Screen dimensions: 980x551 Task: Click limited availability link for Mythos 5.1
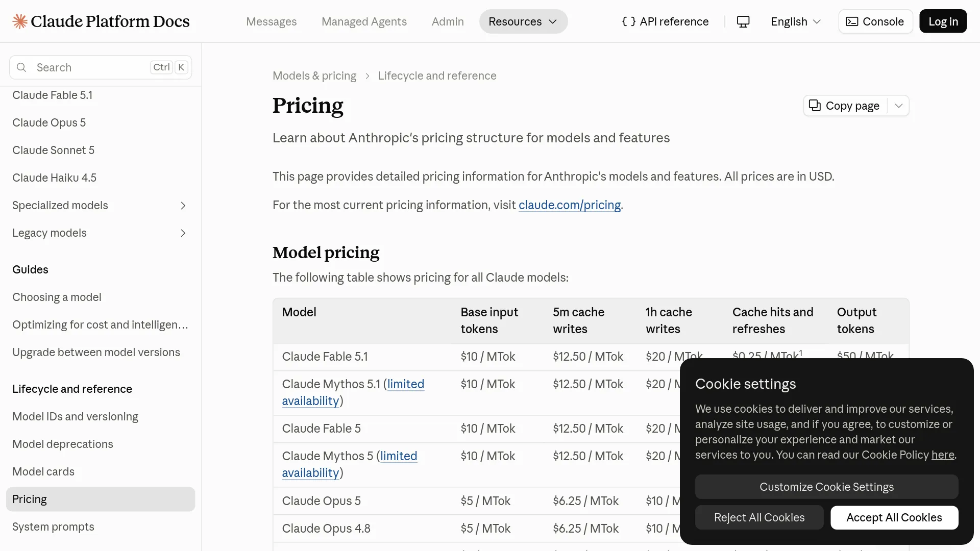tap(353, 392)
